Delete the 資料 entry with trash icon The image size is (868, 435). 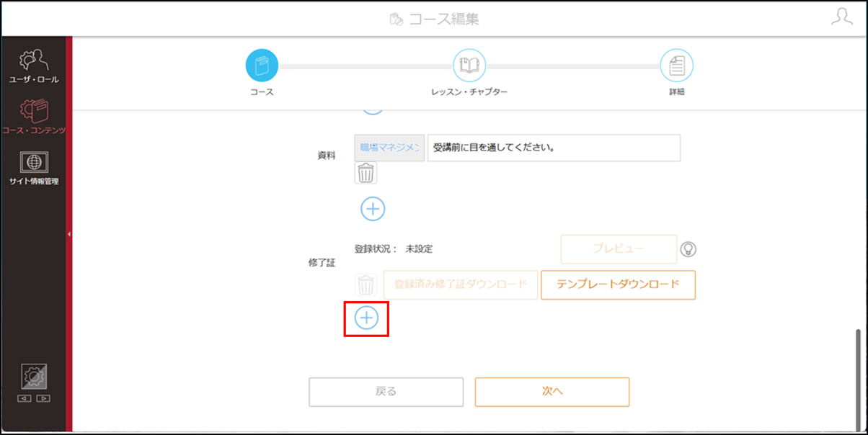(366, 173)
